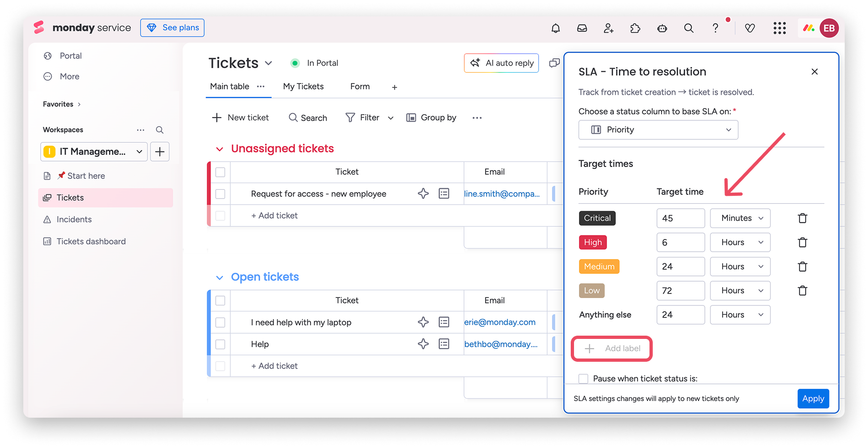Click the integrations icon beside AI auto reply
Screen dimensions: 868x448
point(554,63)
